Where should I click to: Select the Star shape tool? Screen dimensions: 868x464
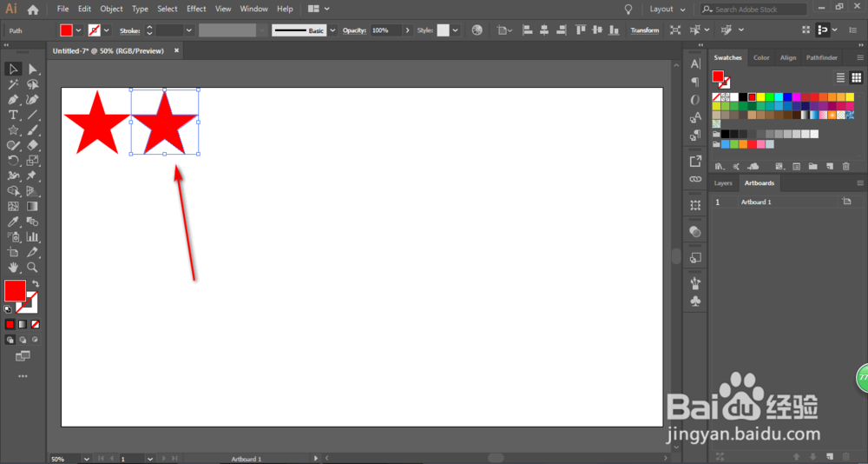click(x=13, y=130)
